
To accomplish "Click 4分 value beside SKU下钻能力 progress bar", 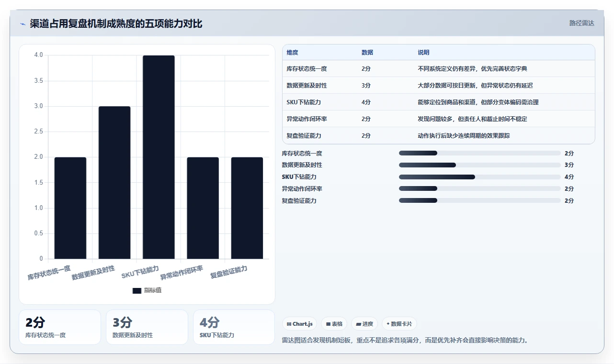I will click(569, 177).
